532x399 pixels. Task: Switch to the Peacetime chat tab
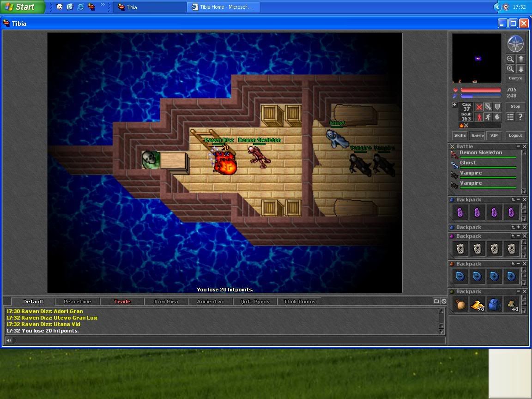(x=78, y=301)
